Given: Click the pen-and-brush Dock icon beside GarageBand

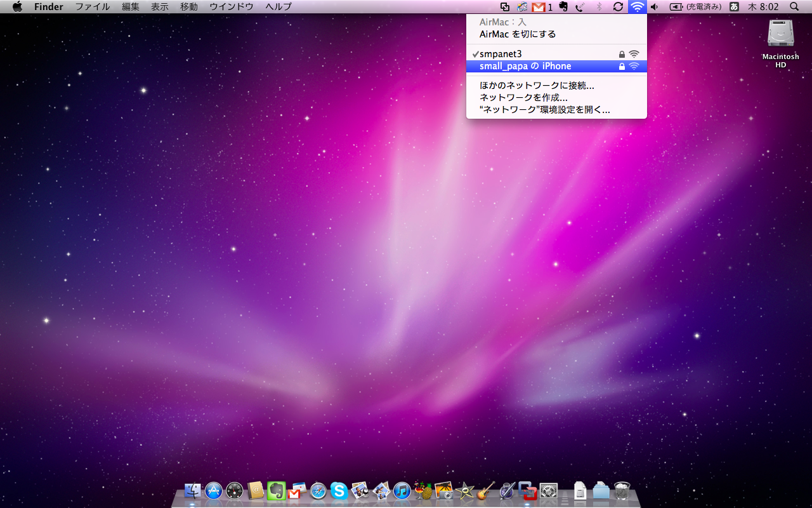Looking at the screenshot, I should 506,490.
